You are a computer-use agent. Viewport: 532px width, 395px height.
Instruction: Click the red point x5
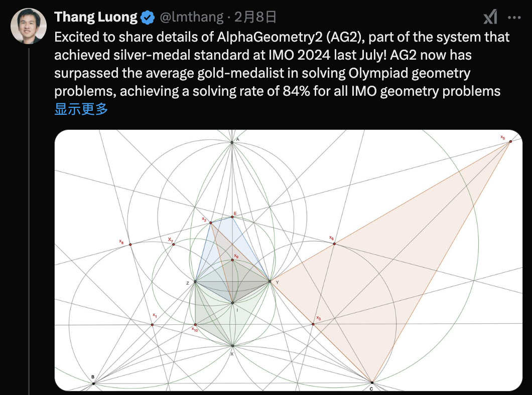click(510, 141)
